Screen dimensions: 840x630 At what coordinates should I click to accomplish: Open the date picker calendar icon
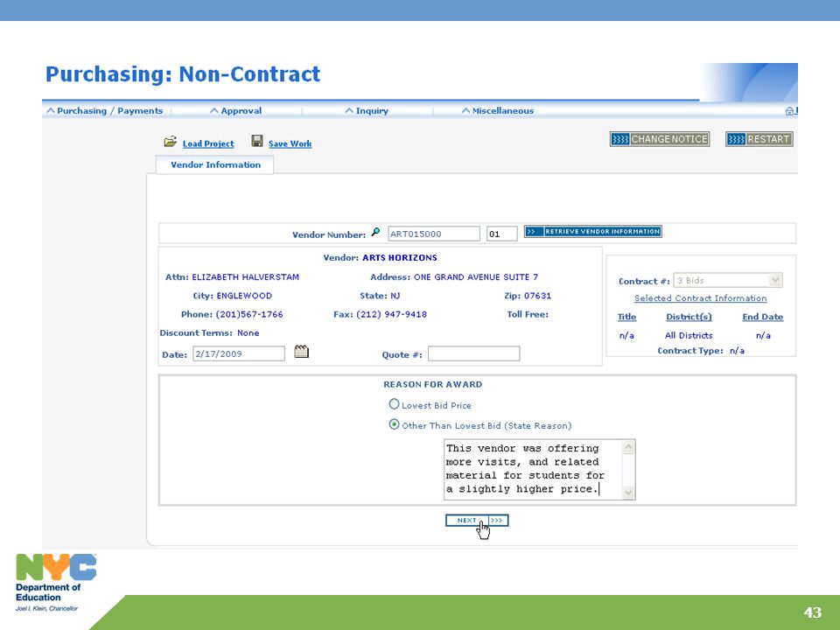click(x=302, y=352)
